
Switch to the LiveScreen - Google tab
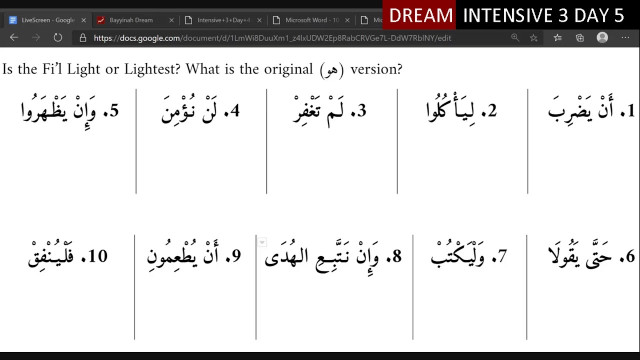pos(47,20)
